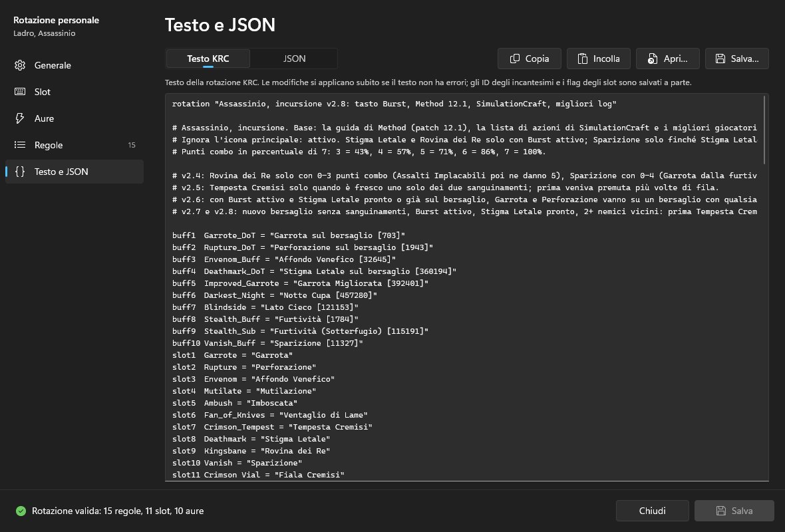Open a file with Apri... button
Viewport: 785px width, 532px height.
click(x=667, y=59)
